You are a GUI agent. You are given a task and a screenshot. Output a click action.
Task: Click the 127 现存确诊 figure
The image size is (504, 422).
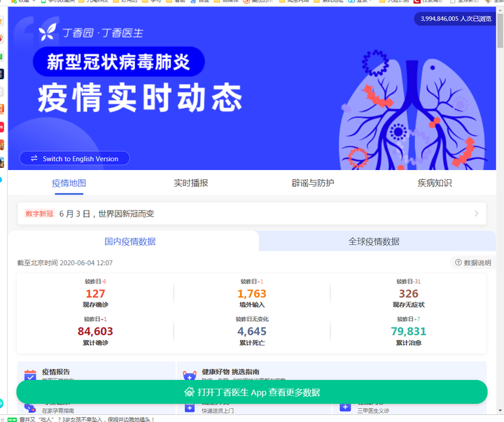click(95, 293)
